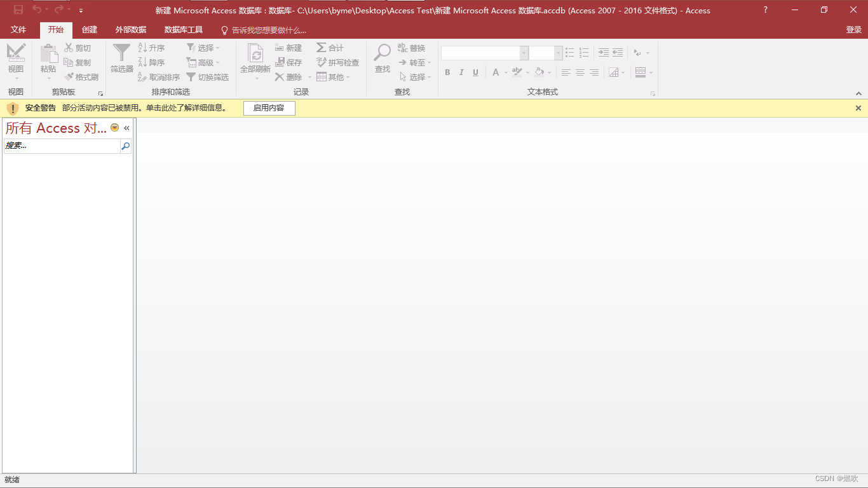Click the background fill color bucket
Screen dimensions: 868x488
coord(539,72)
